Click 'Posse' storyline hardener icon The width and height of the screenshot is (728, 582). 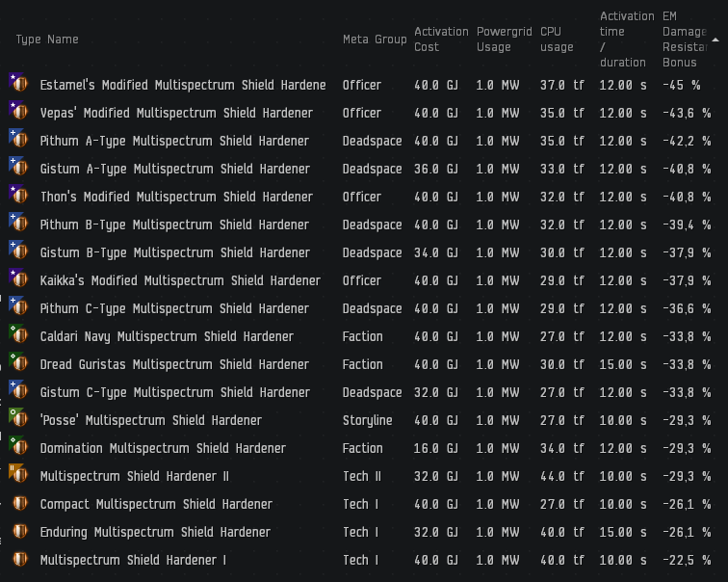[18, 418]
